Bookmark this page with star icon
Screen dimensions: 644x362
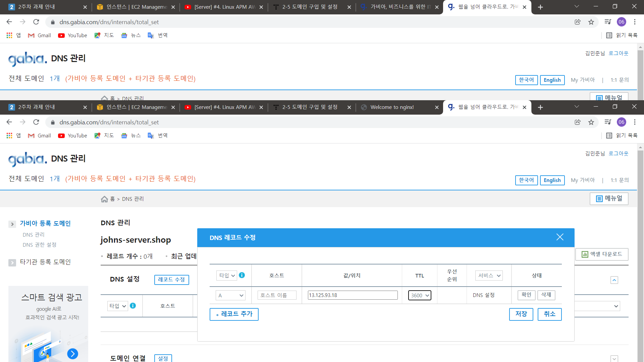click(x=591, y=122)
